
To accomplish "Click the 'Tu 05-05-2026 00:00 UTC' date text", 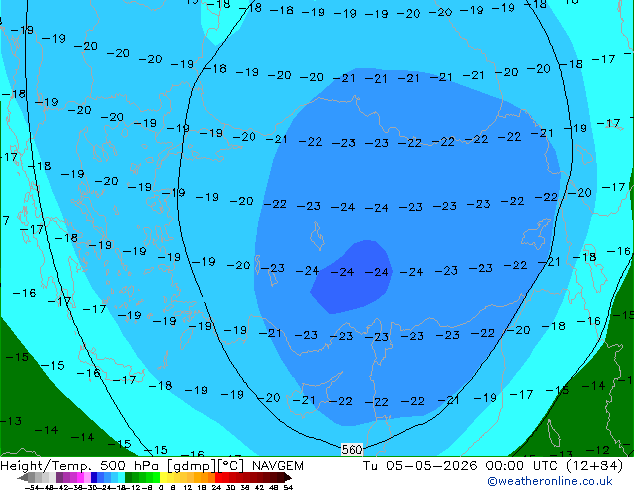I will pos(461,466).
